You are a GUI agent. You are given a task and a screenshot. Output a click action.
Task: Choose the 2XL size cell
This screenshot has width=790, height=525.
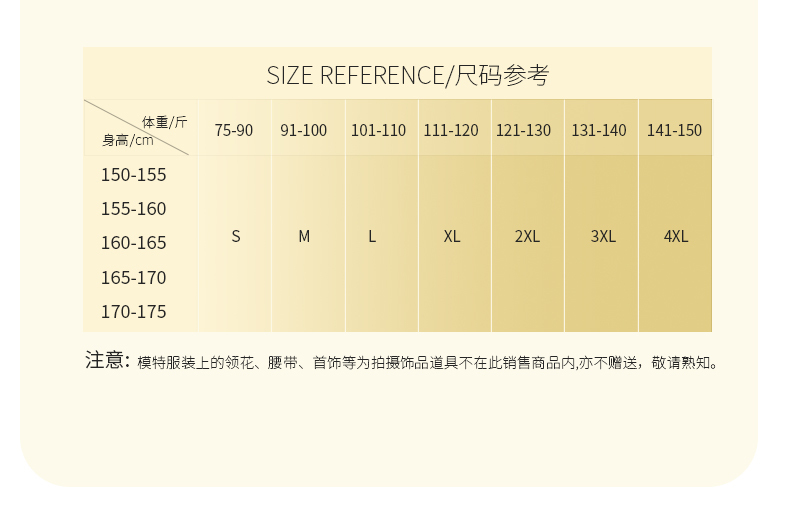point(527,237)
